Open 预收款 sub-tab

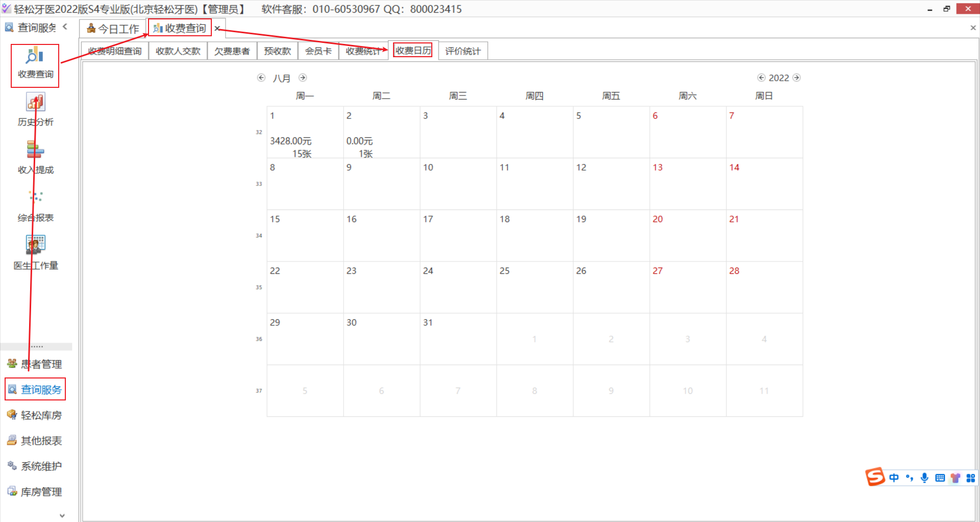278,51
